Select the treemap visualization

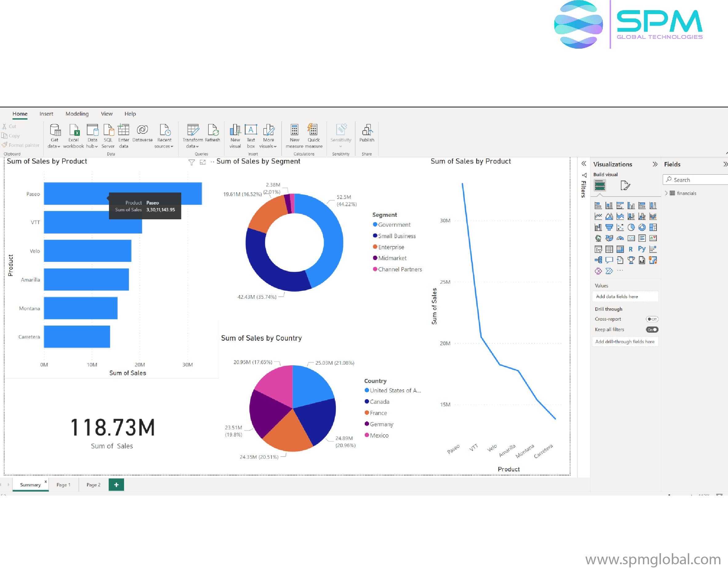click(x=653, y=227)
